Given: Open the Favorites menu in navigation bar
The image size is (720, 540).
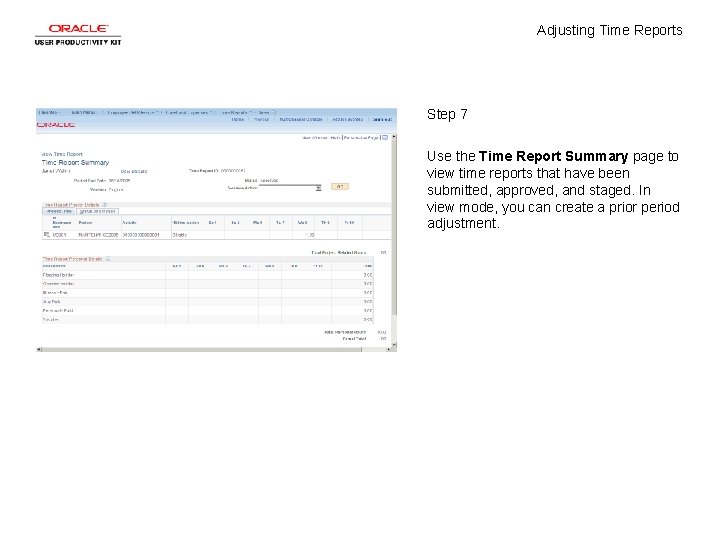Looking at the screenshot, I should click(x=48, y=112).
